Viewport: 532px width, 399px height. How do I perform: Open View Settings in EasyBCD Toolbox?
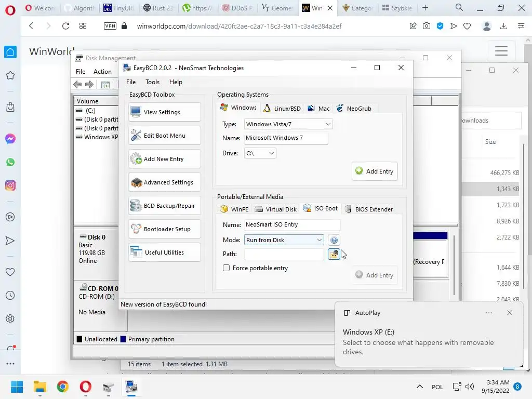[x=165, y=112]
